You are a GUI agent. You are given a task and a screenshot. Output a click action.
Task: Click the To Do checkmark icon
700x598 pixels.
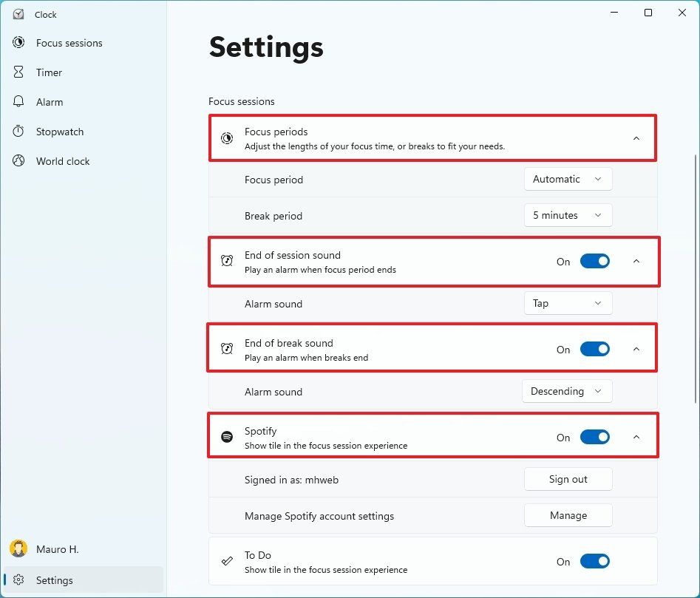pos(227,560)
